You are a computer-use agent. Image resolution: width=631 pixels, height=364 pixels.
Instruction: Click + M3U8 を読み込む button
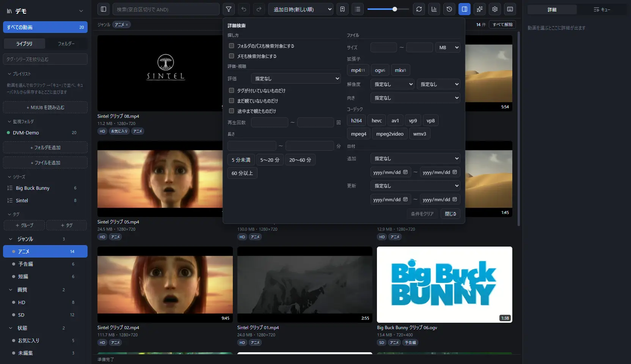[x=45, y=107]
